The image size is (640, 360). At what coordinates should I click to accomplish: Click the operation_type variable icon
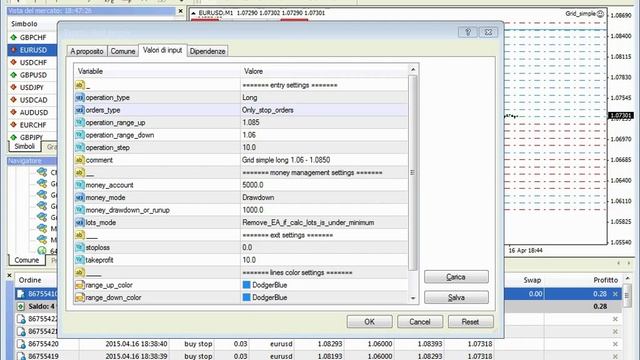(80, 98)
